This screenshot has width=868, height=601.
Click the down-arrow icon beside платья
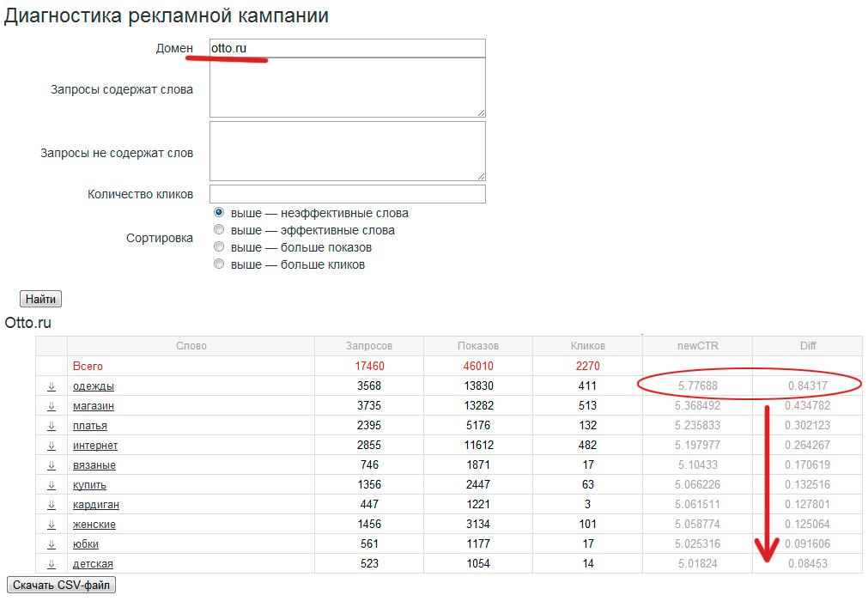coord(52,426)
